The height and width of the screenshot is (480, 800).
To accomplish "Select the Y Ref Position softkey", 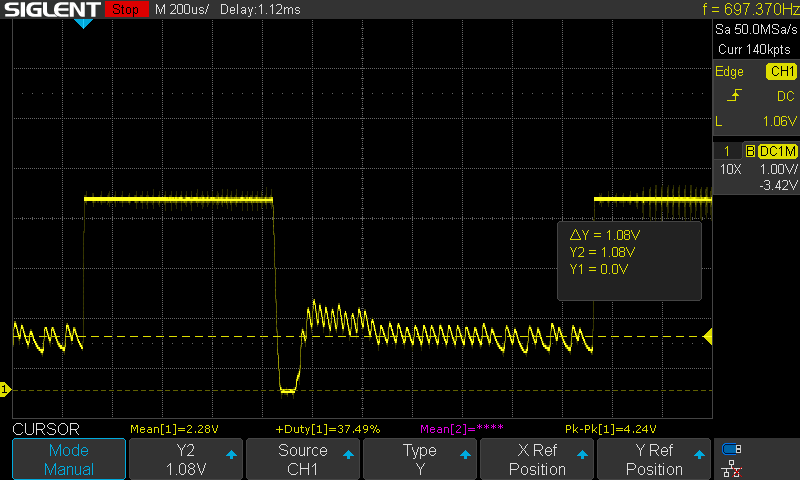I will coord(654,460).
